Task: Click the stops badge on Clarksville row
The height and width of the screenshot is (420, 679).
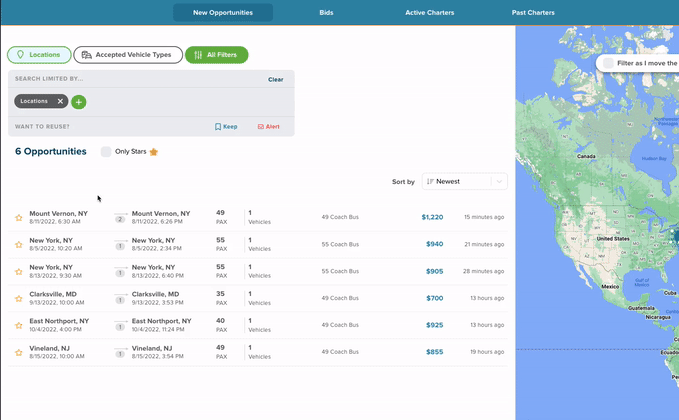Action: pyautogui.click(x=120, y=300)
